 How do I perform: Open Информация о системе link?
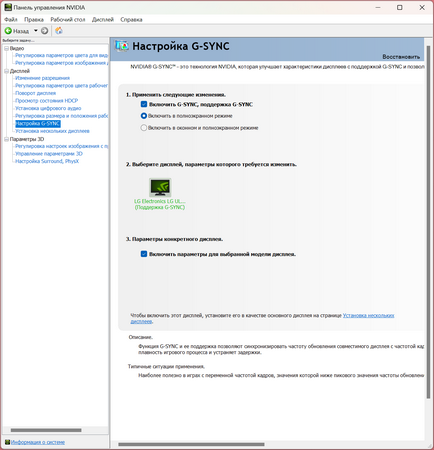(x=38, y=442)
